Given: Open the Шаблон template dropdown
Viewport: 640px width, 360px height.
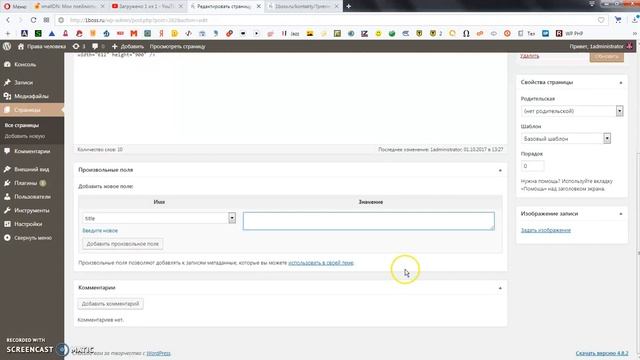Looking at the screenshot, I should click(566, 139).
